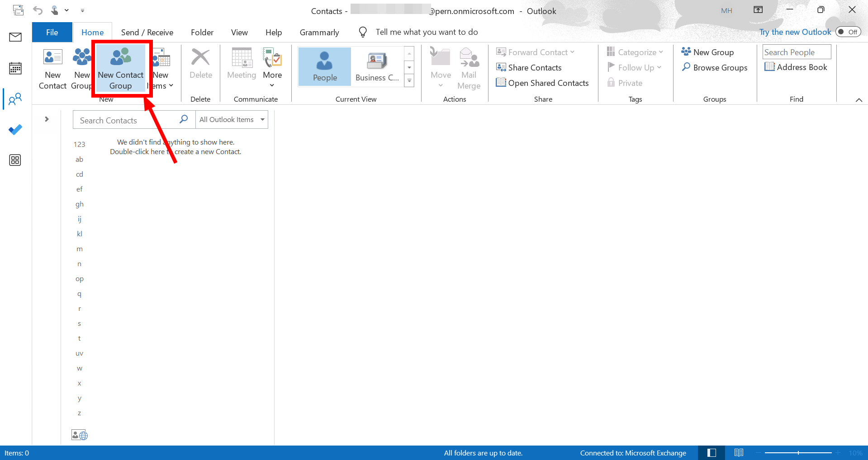868x460 pixels.
Task: Click the Browse Groups button
Action: 715,67
